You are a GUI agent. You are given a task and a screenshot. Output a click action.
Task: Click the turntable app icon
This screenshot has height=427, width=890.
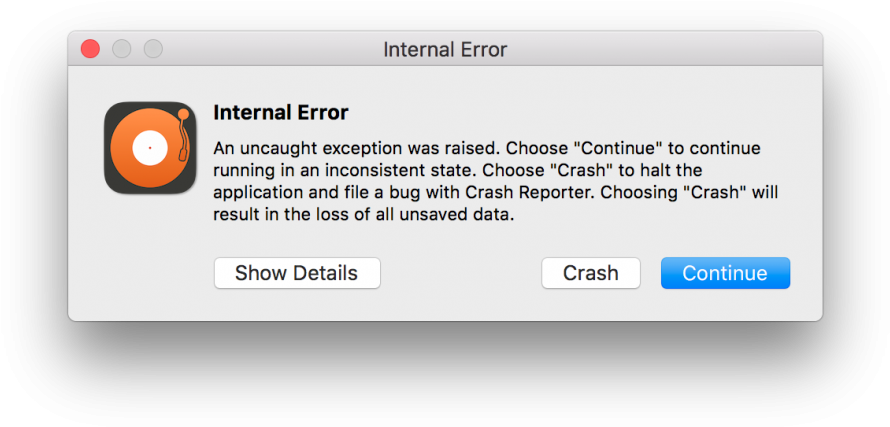pyautogui.click(x=150, y=148)
